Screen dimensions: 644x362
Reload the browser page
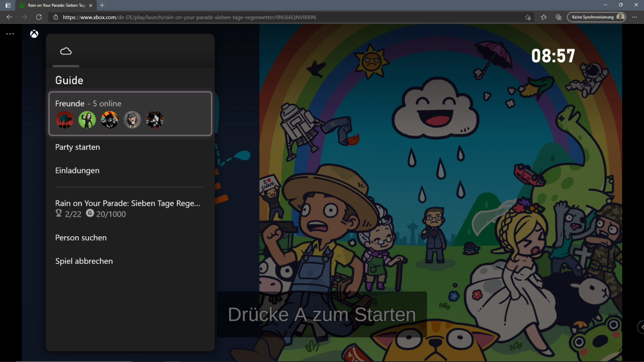39,17
